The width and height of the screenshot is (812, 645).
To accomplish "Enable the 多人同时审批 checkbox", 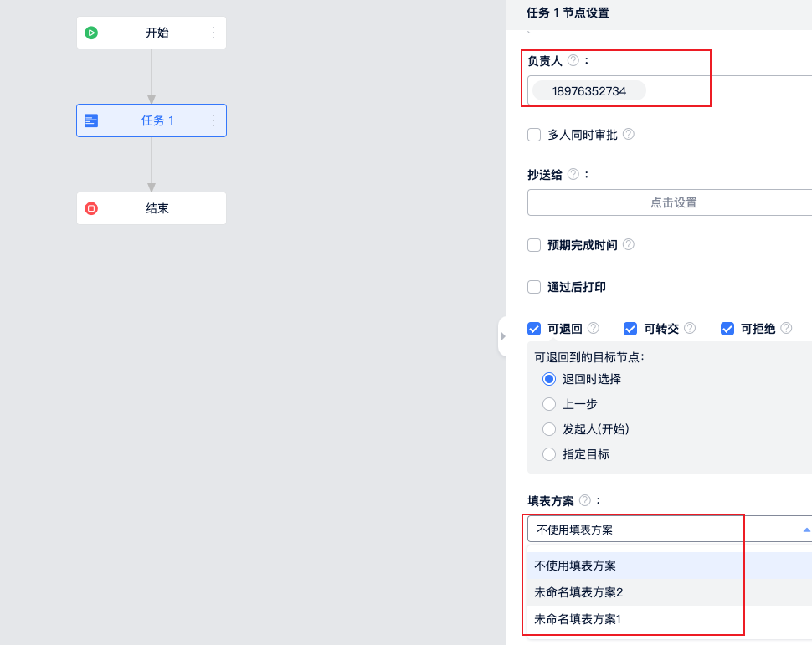I will (x=534, y=135).
